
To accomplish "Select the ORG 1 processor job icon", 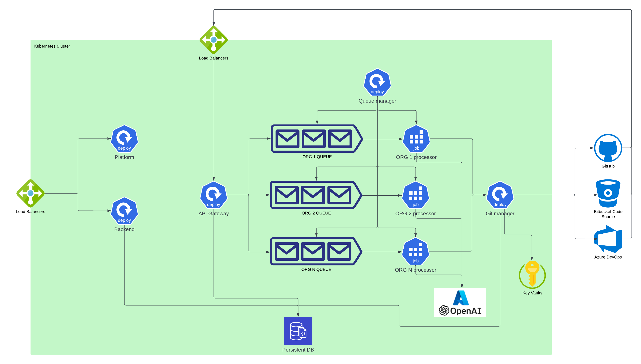I will [x=416, y=139].
